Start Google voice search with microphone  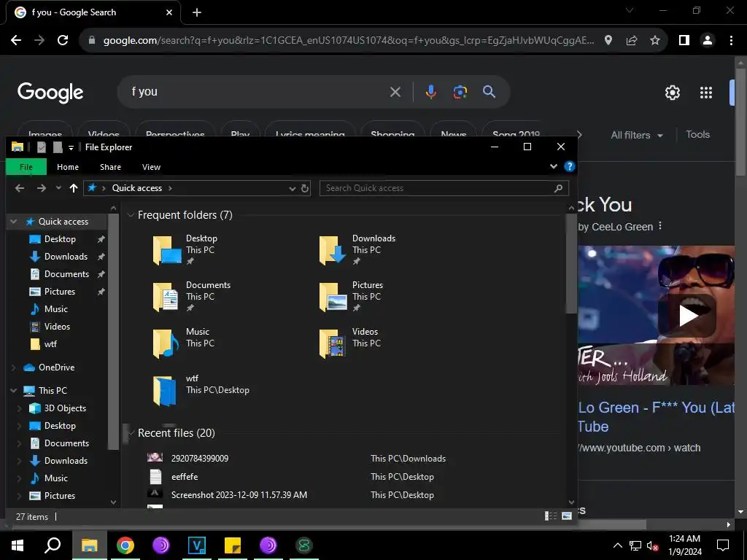click(x=430, y=92)
